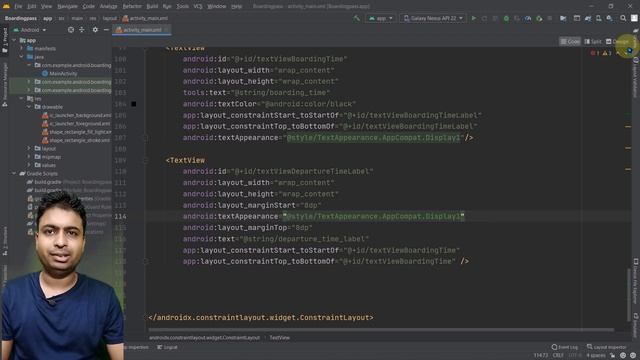Open the Logcat tool window
The image size is (640, 360).
(x=167, y=347)
